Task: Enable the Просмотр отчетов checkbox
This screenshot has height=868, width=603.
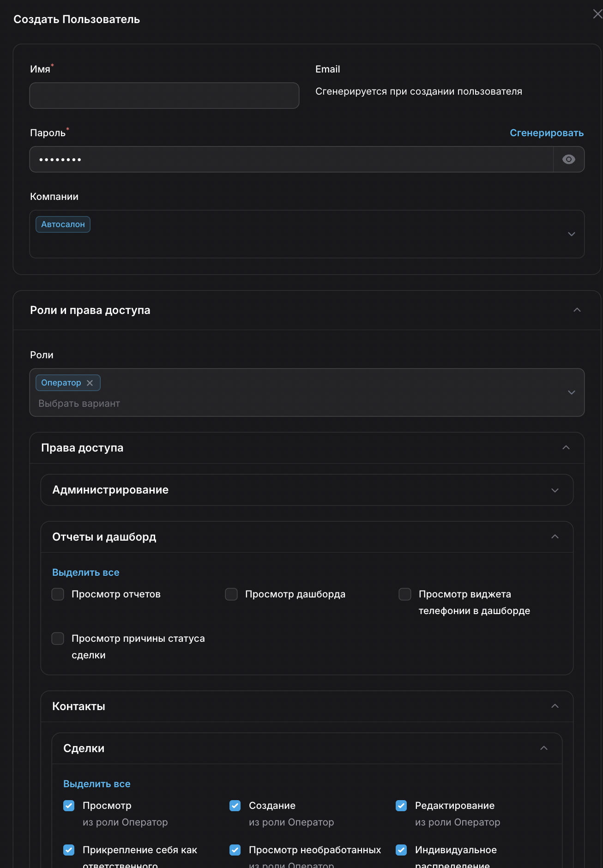Action: tap(58, 594)
